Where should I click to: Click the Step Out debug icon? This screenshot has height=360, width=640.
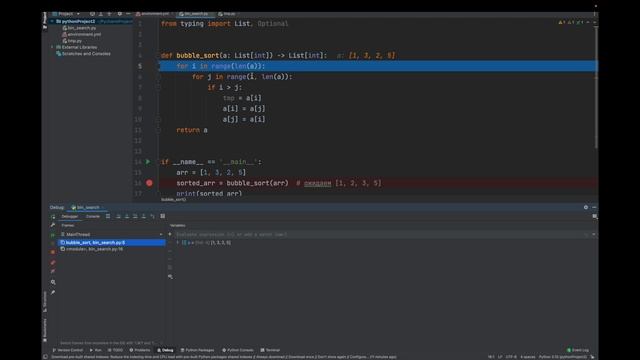(x=144, y=216)
